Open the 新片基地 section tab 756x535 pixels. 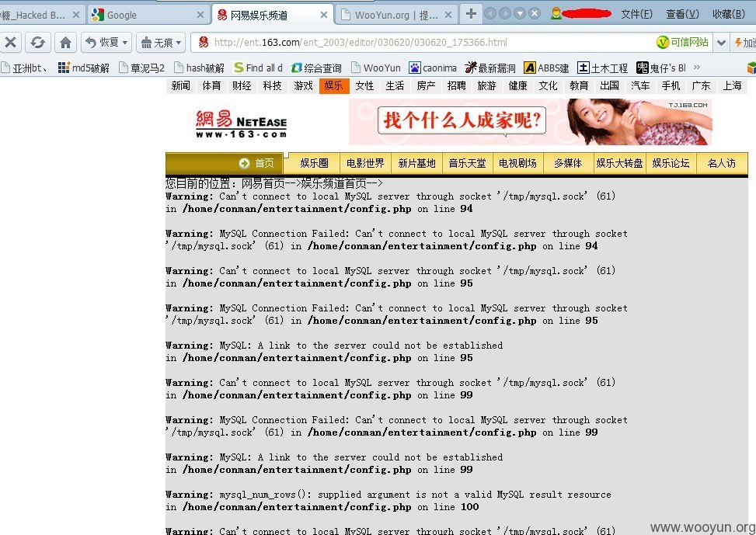pos(416,163)
